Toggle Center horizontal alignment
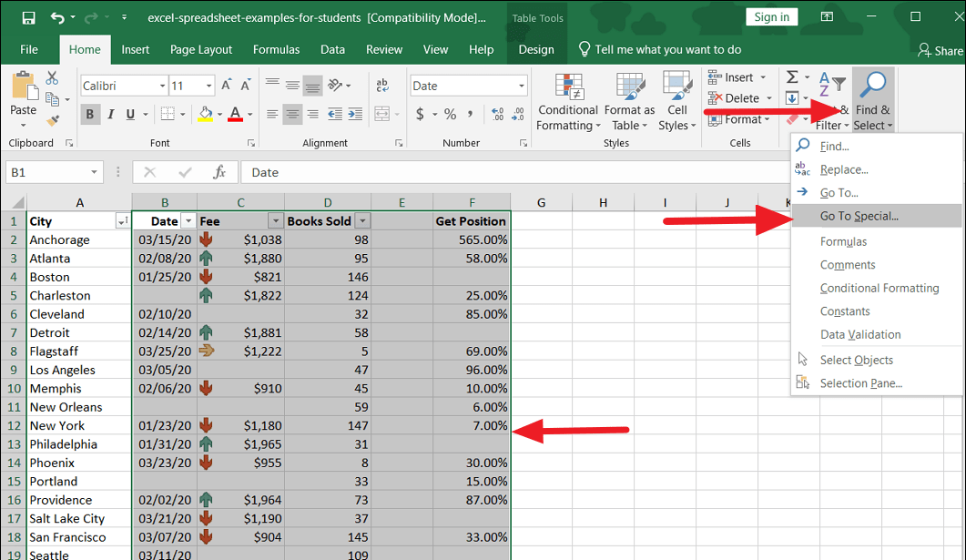The image size is (966, 560). coord(292,114)
